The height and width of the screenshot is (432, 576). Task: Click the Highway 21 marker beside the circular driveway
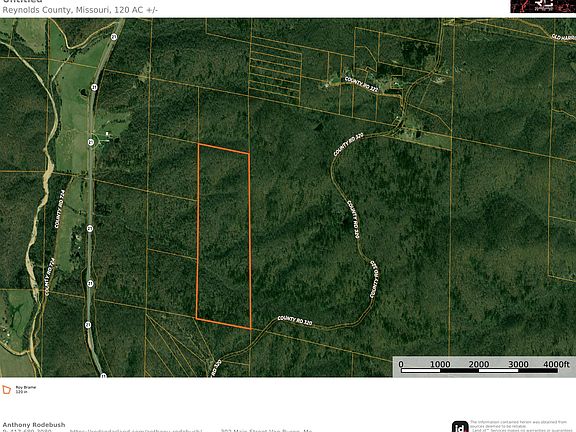91,142
